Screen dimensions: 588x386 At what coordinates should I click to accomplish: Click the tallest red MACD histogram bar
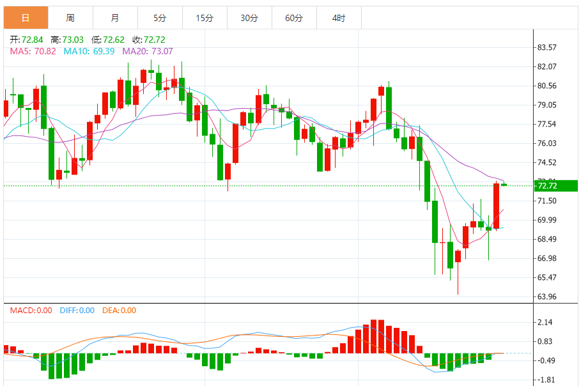[x=373, y=337]
